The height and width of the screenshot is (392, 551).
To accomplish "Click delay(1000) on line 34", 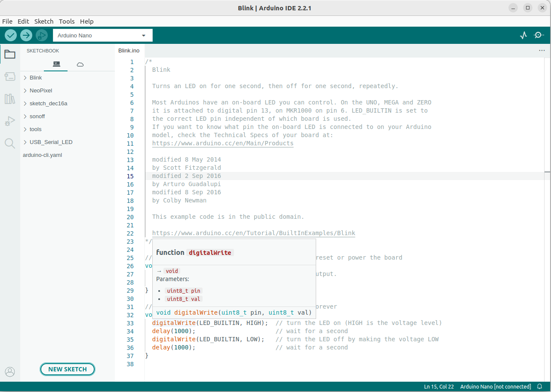I will (174, 331).
